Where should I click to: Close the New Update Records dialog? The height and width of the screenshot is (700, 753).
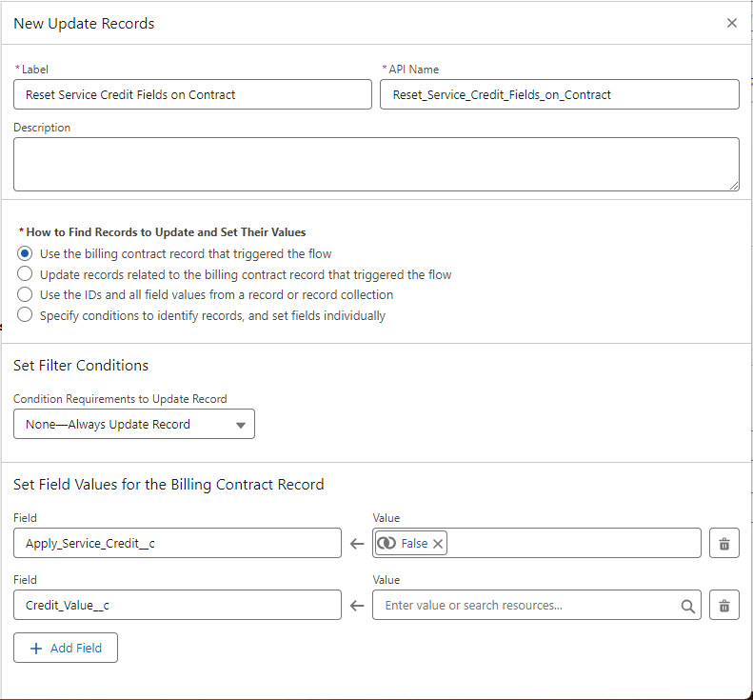point(731,23)
